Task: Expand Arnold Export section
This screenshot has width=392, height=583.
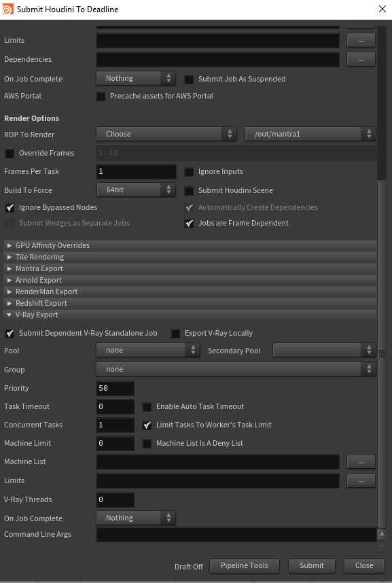Action: pos(190,280)
